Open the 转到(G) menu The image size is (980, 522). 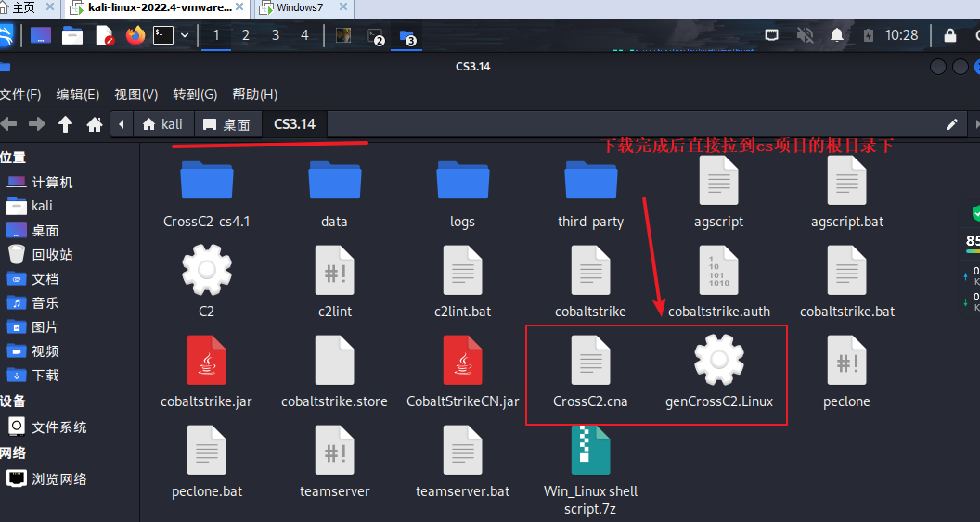tap(195, 95)
